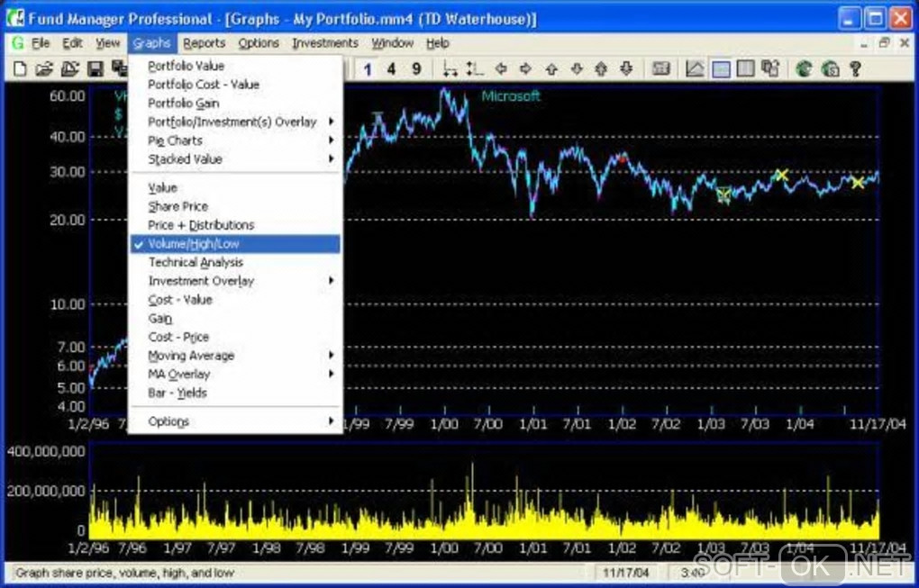Open the Help menu
Viewport: 919px width, 588px height.
[x=437, y=42]
